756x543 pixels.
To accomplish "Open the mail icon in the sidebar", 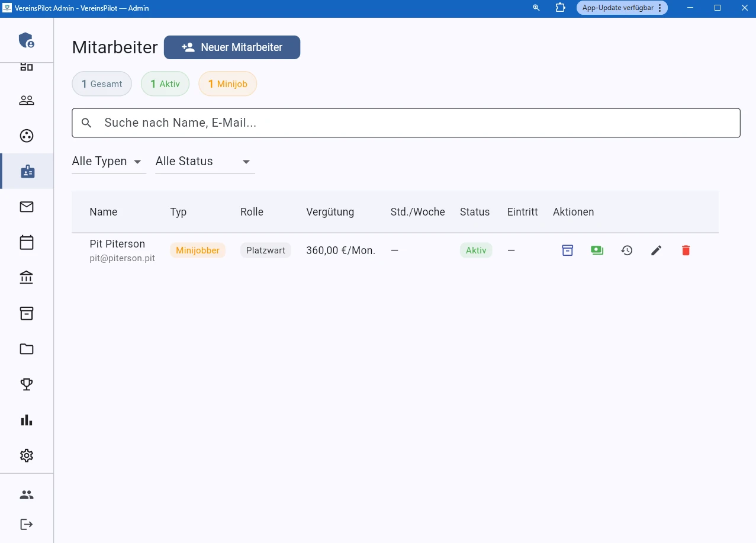I will [x=27, y=207].
